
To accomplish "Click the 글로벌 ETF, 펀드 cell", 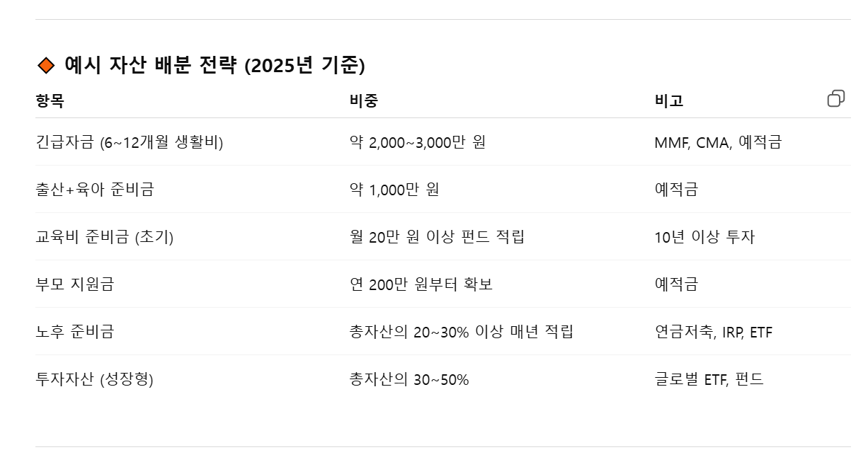I will (x=709, y=379).
